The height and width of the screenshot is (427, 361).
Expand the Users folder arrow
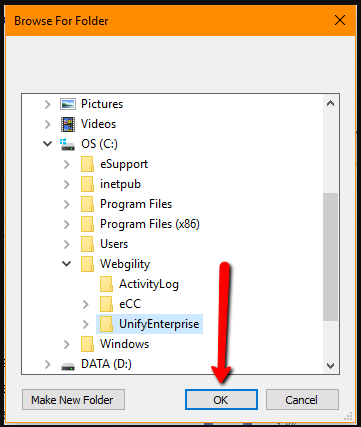67,244
